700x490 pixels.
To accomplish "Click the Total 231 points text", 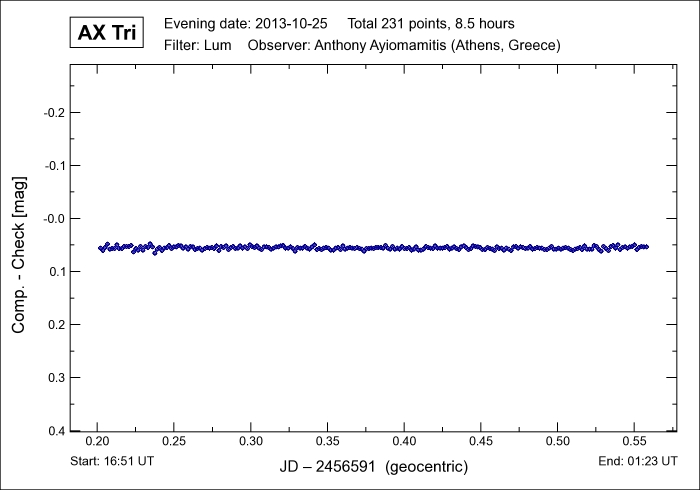I will 431,23.
